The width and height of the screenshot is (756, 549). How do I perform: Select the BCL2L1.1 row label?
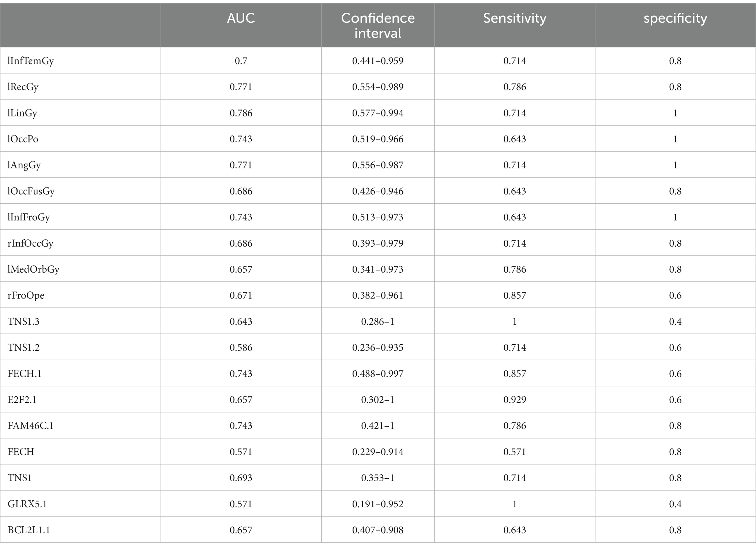pyautogui.click(x=29, y=530)
